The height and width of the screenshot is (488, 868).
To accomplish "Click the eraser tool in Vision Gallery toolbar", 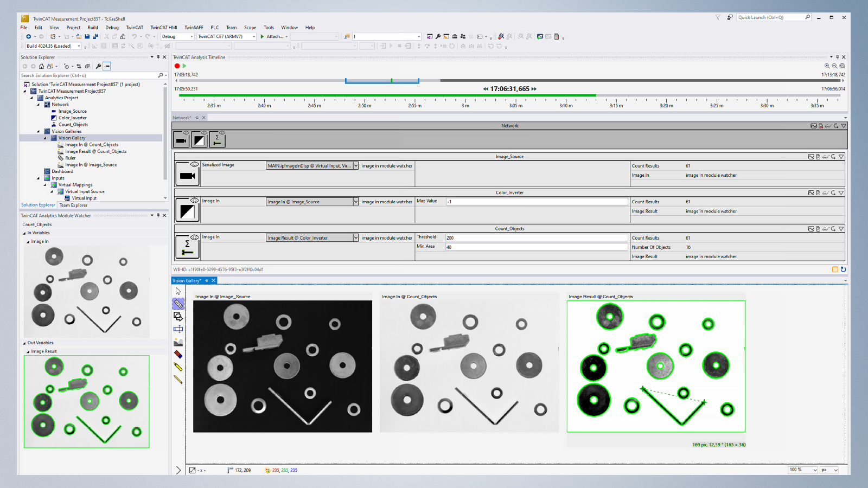I will click(178, 355).
